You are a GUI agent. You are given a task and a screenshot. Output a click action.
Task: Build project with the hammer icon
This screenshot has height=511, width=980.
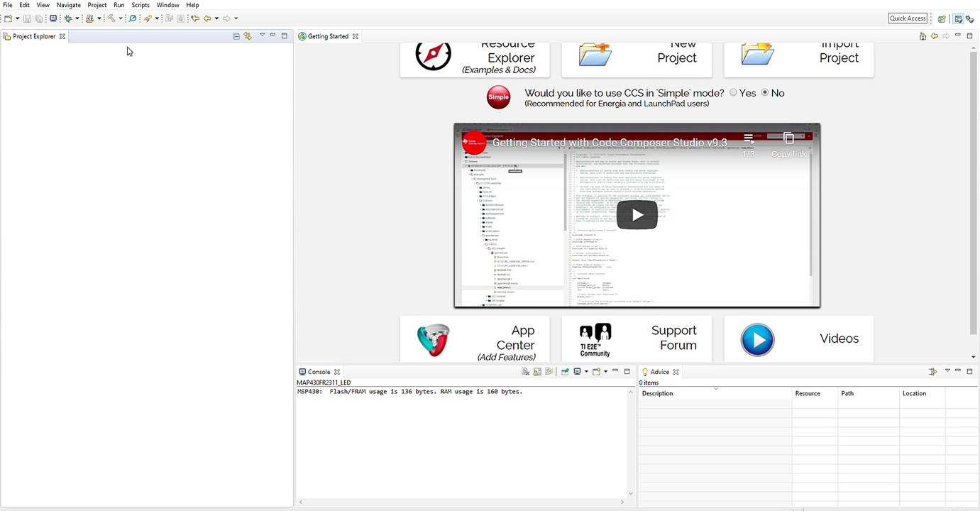point(111,18)
